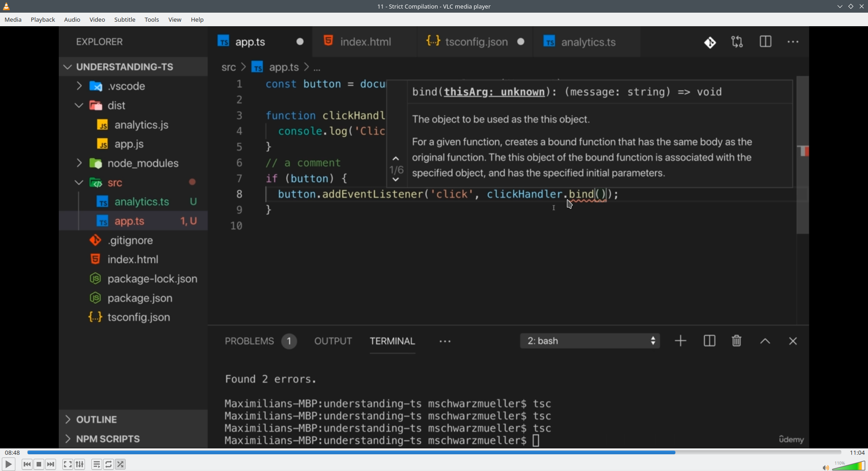Image resolution: width=868 pixels, height=471 pixels.
Task: Click the unsaved dot on app.ts tab
Action: point(300,42)
